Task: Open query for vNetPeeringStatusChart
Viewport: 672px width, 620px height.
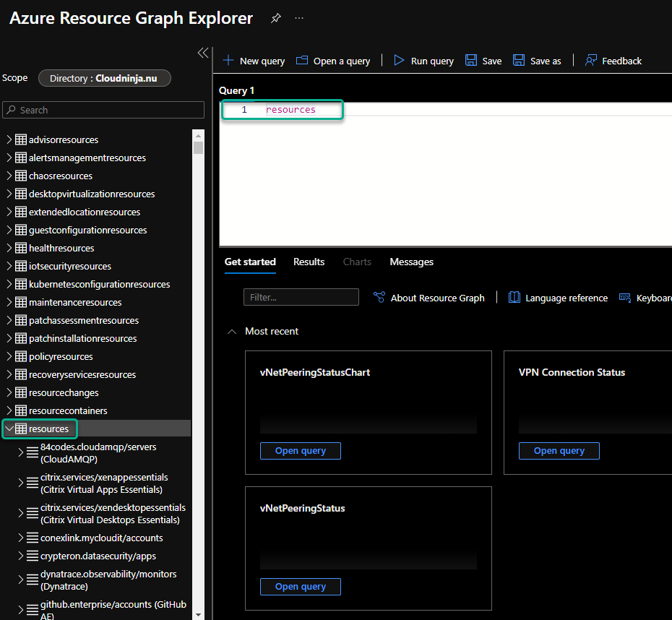Action: coord(301,451)
